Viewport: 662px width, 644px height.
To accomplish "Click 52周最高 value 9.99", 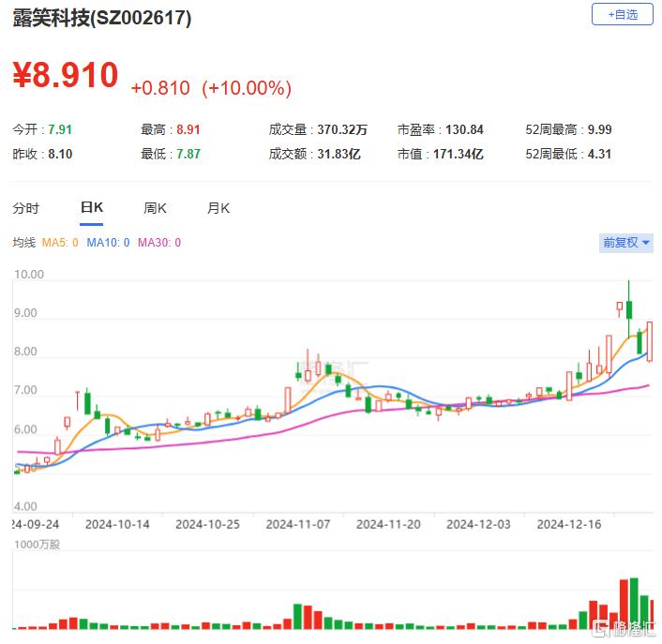I will click(599, 129).
